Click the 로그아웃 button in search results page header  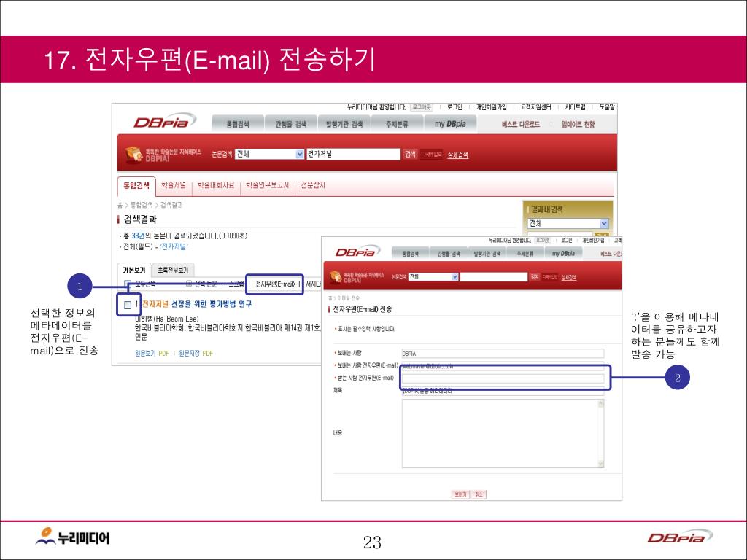point(422,107)
